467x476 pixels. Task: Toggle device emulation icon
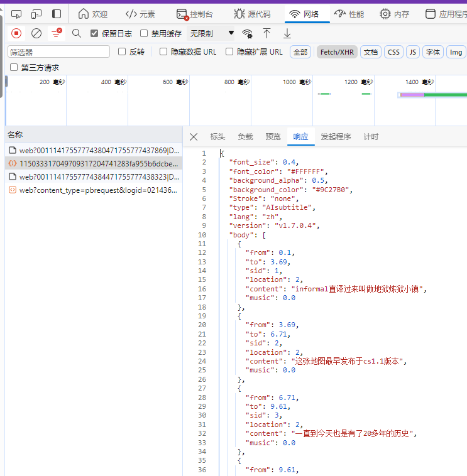pyautogui.click(x=36, y=14)
